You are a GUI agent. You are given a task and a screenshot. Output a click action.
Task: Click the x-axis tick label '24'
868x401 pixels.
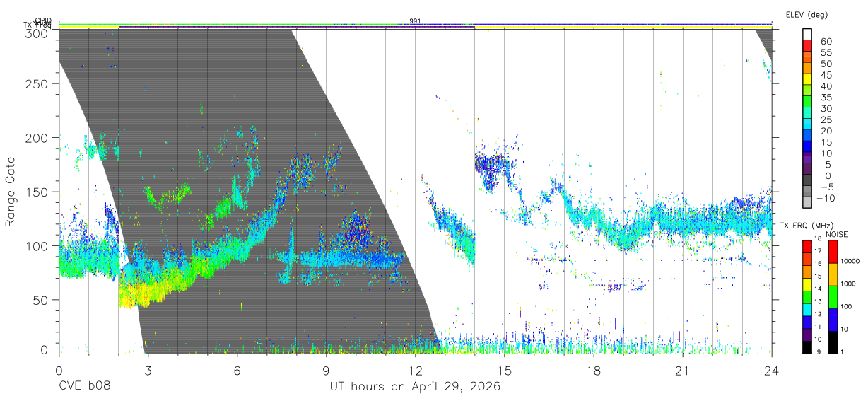[x=772, y=371]
